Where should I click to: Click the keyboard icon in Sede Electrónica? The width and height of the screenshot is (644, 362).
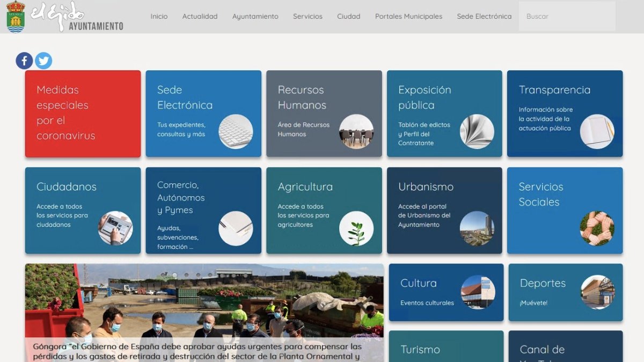[236, 131]
